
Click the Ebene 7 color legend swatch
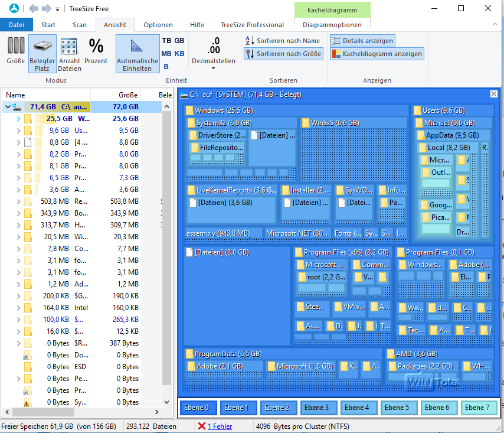pyautogui.click(x=476, y=408)
